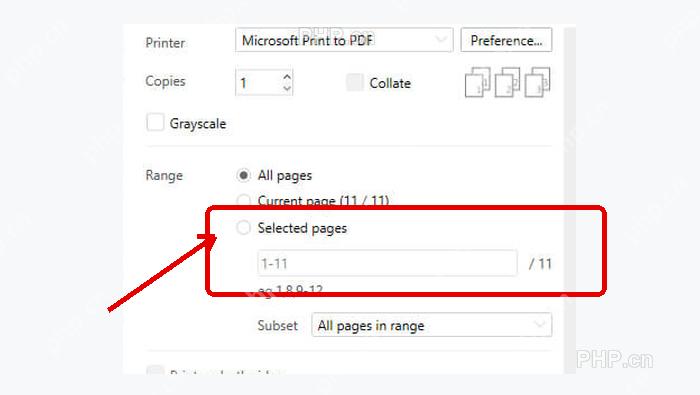Image resolution: width=700 pixels, height=395 pixels.
Task: Click the second collate page-stack icon
Action: [x=507, y=82]
